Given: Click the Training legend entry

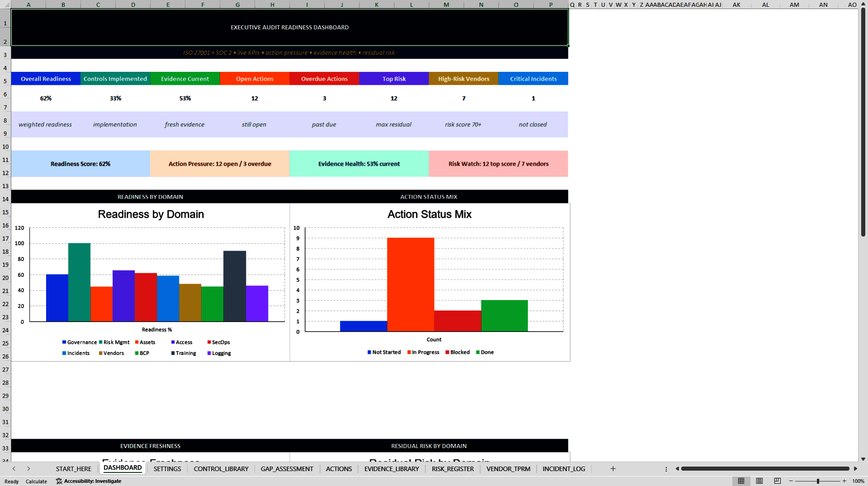Looking at the screenshot, I should [x=184, y=353].
